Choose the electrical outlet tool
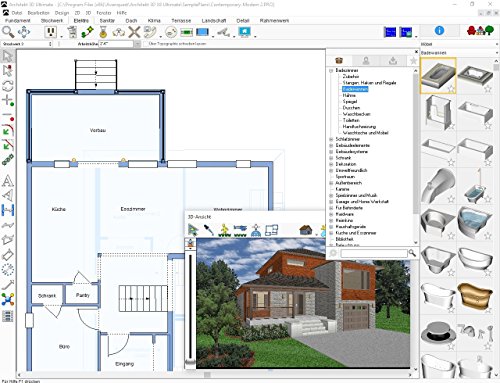 pos(51,32)
